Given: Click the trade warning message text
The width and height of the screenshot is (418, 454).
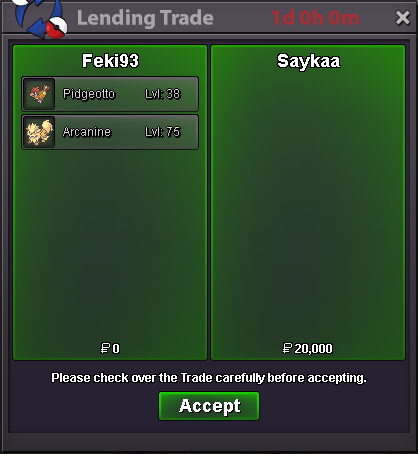Looking at the screenshot, I should click(209, 378).
